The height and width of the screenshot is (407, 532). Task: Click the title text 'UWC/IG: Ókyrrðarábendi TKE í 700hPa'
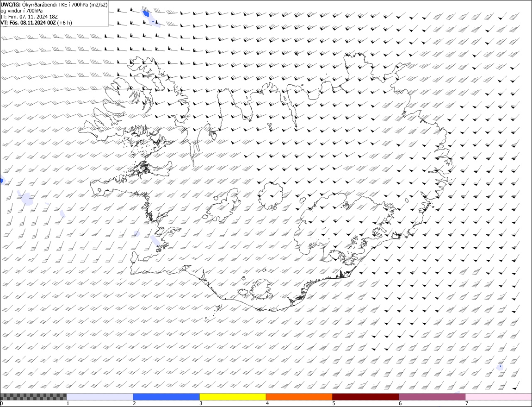point(44,5)
